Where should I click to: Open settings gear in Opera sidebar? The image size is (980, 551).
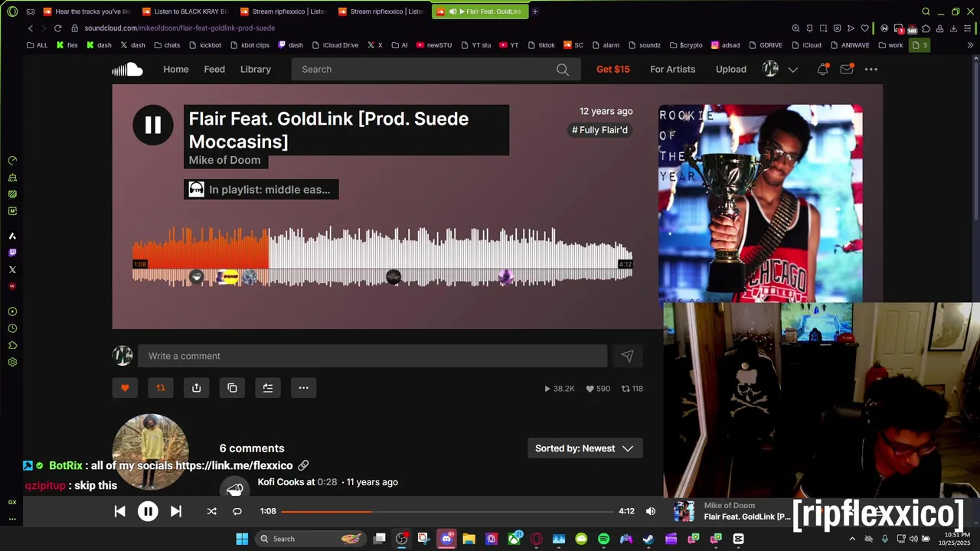click(x=12, y=362)
